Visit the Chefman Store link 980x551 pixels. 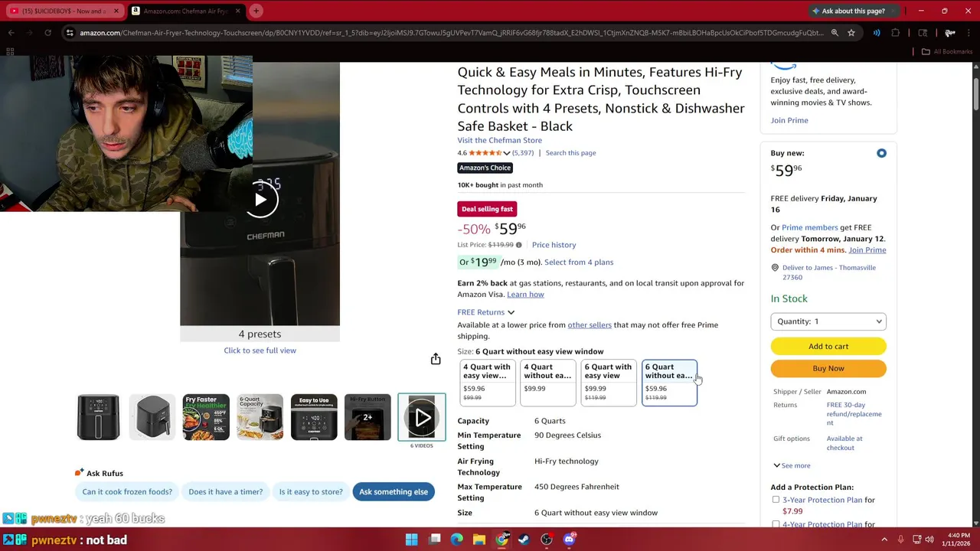(500, 140)
